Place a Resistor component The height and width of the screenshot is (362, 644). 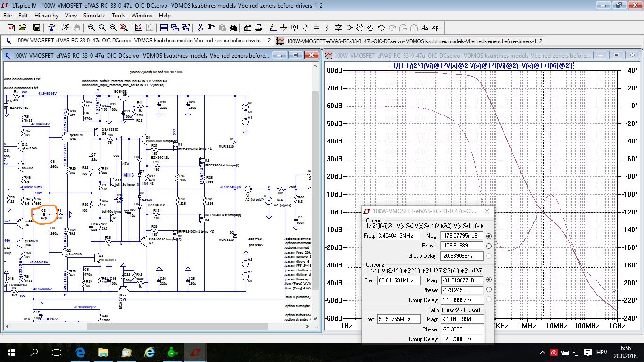(305, 28)
